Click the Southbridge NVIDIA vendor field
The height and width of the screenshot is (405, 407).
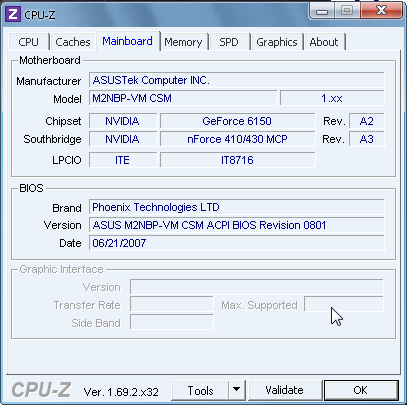click(x=123, y=139)
